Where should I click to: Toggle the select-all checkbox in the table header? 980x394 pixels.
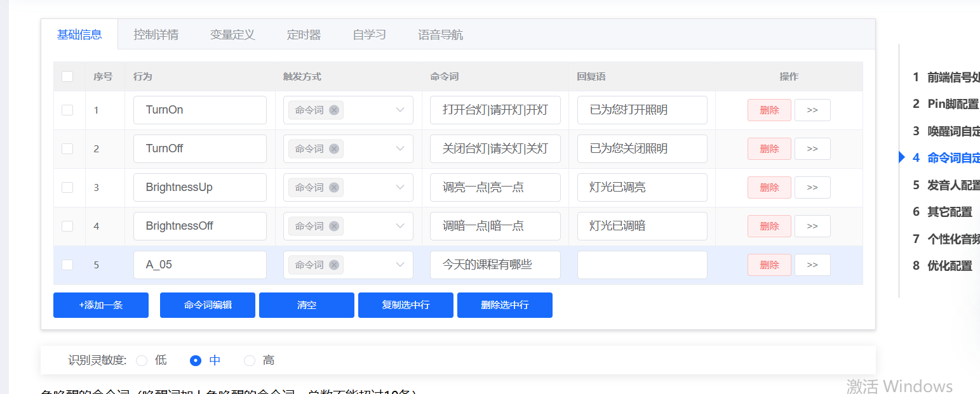(67, 76)
